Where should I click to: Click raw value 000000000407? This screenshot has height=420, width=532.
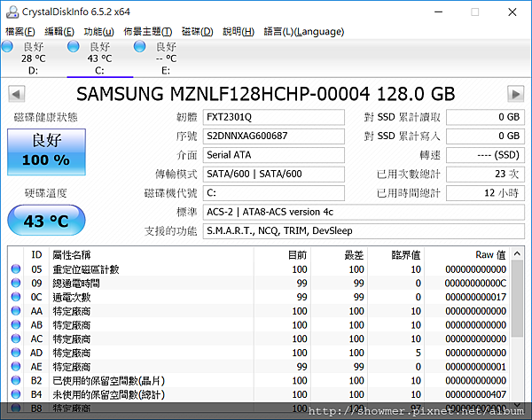coord(475,394)
